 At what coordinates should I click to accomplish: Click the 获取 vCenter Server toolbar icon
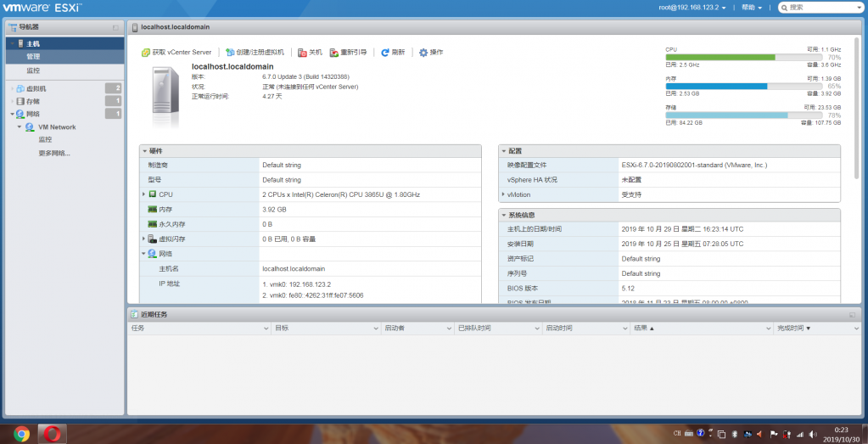click(146, 53)
